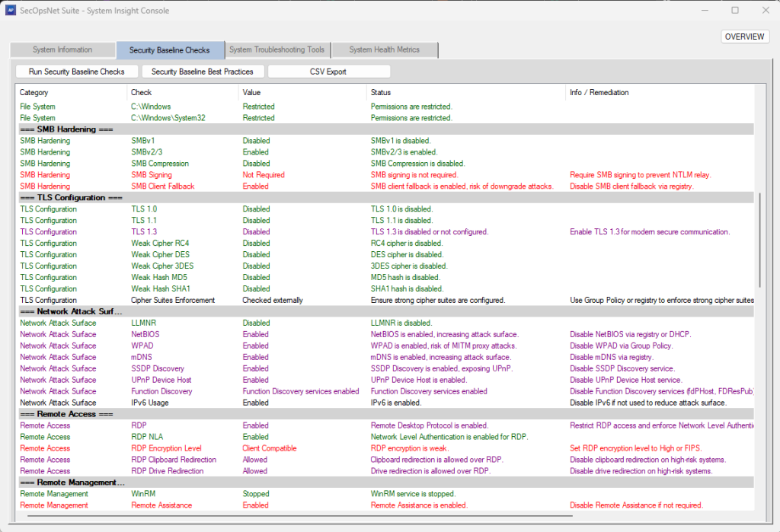Select the RDP Encryption Level row
This screenshot has width=780, height=532.
pos(166,448)
